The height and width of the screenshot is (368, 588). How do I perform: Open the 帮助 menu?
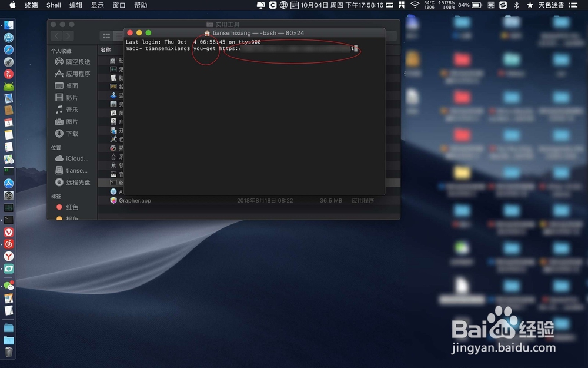[141, 5]
